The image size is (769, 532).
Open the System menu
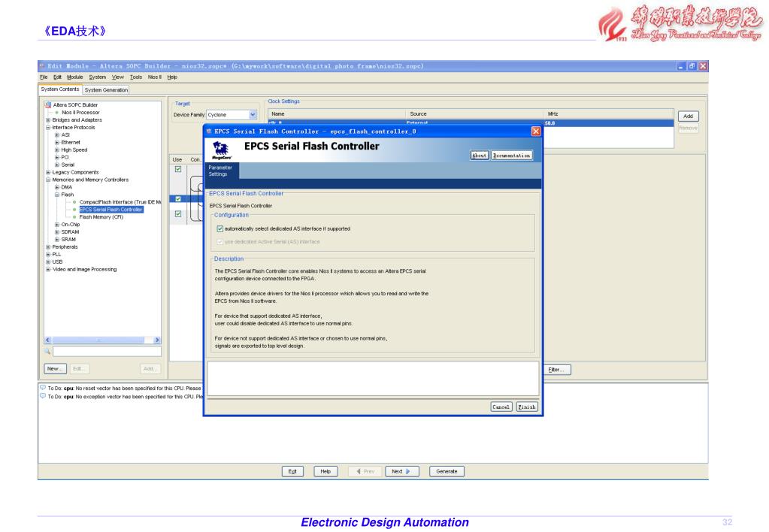point(97,77)
